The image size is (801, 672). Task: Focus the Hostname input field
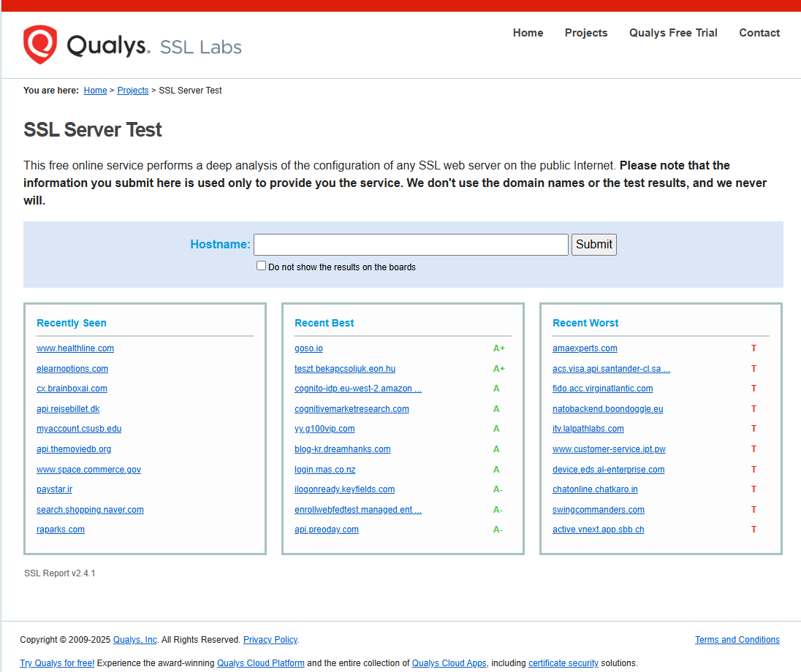[x=411, y=245]
